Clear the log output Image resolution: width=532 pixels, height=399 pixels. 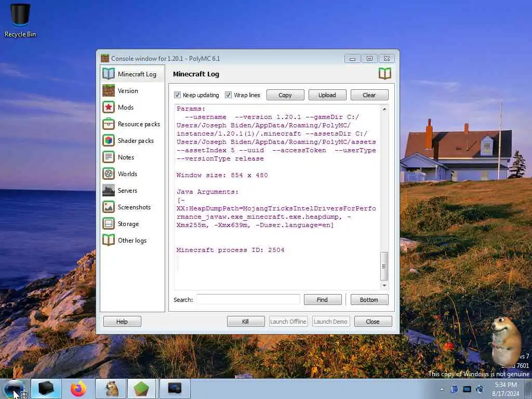(x=369, y=95)
